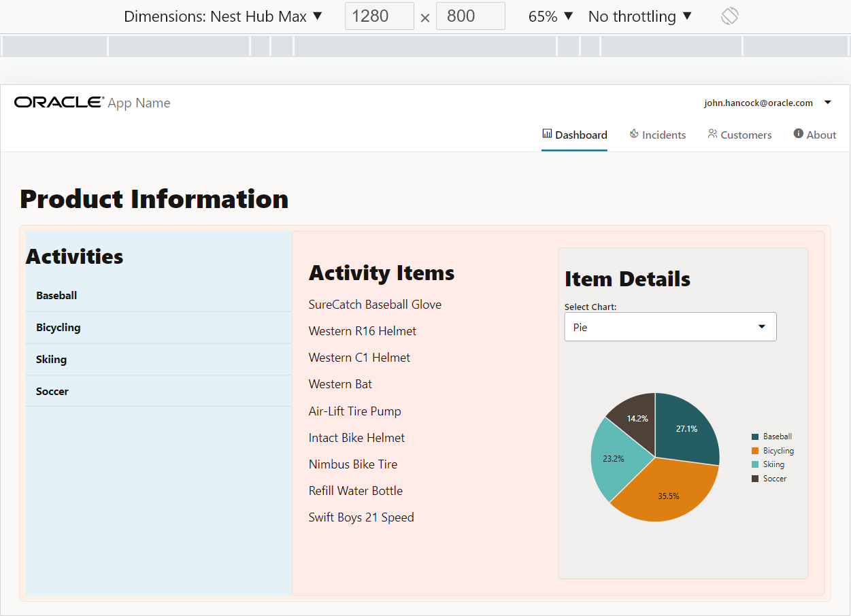Click the Select Chart label

[x=590, y=307]
